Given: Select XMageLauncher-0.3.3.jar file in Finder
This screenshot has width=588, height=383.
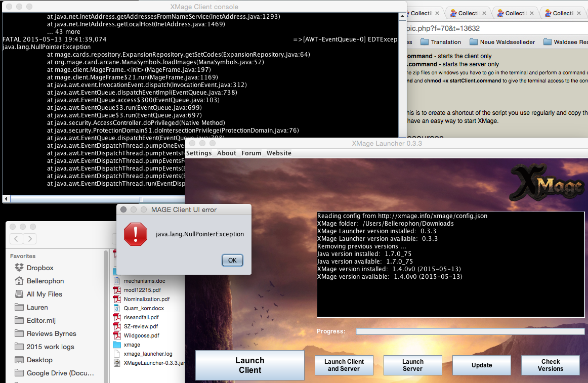Looking at the screenshot, I should pos(149,363).
